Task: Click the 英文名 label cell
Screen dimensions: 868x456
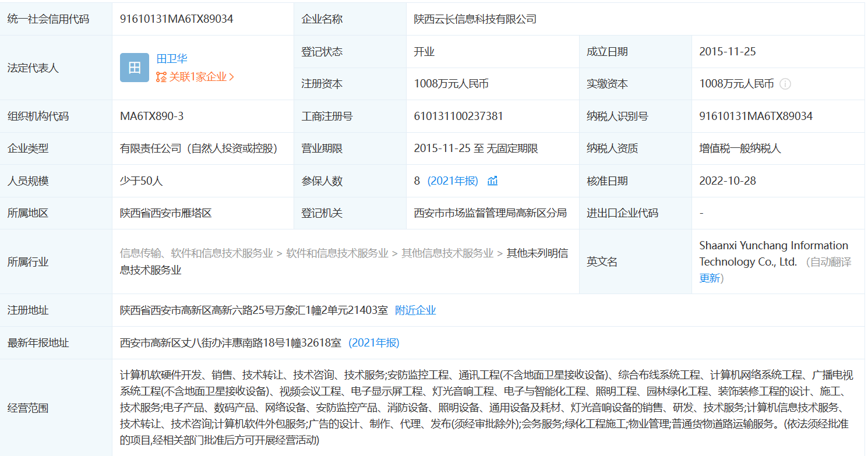Action: pyautogui.click(x=636, y=261)
